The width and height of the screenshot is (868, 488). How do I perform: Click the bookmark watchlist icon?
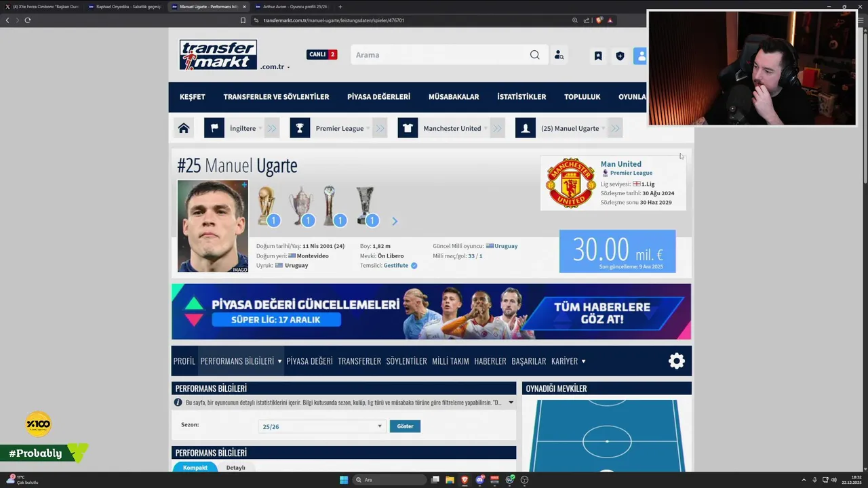pos(598,56)
